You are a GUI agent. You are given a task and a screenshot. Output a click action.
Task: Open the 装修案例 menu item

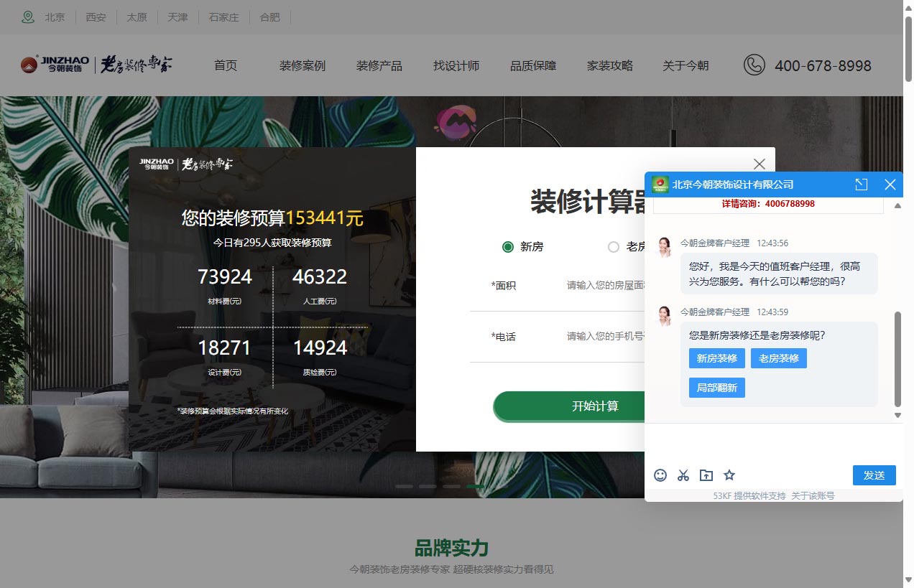pyautogui.click(x=302, y=66)
